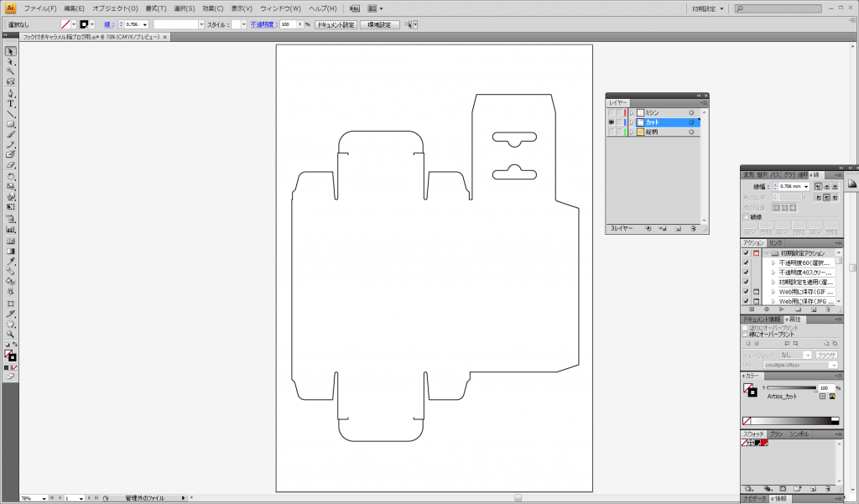Select the Selection tool in the toolbar
Viewport: 859px width, 504px height.
point(11,52)
